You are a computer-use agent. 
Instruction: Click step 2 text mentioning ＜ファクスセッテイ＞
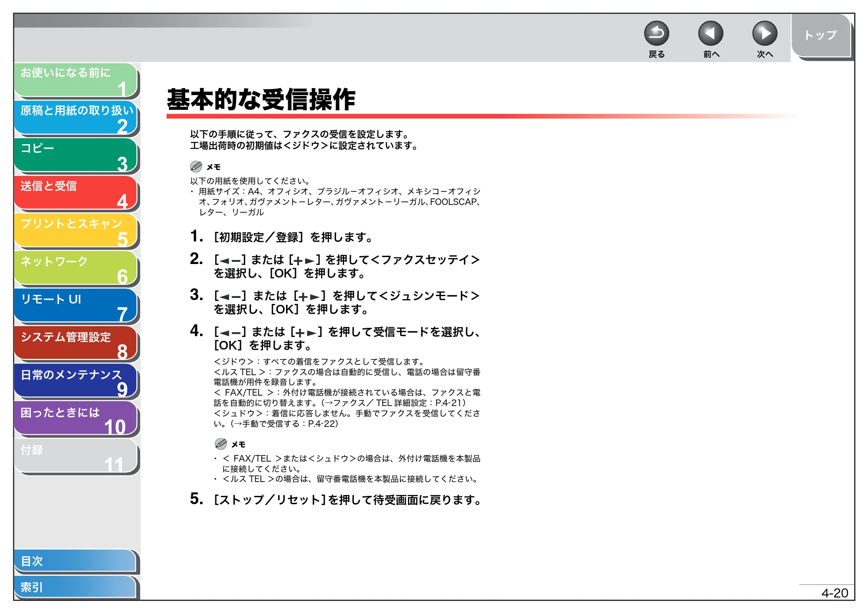click(x=346, y=267)
